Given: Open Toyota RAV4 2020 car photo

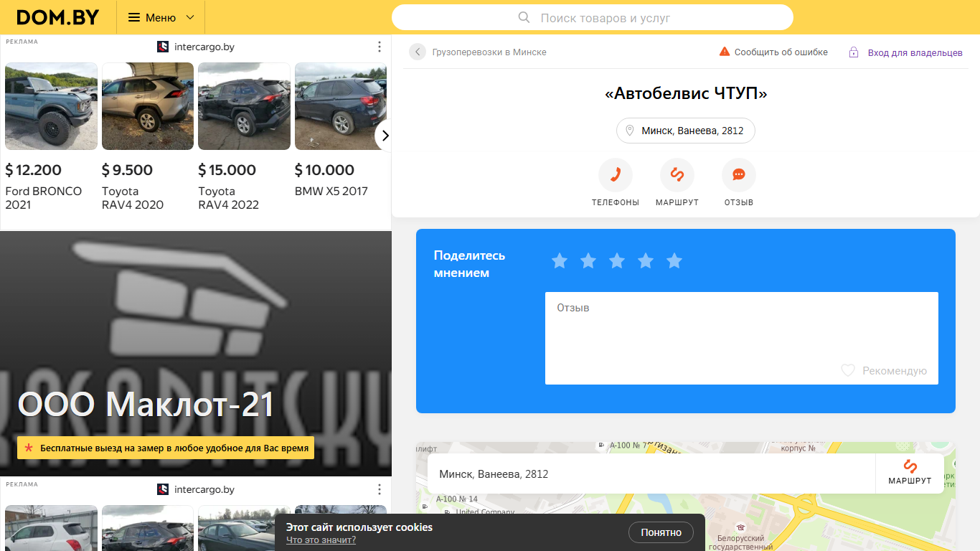Looking at the screenshot, I should click(x=148, y=106).
